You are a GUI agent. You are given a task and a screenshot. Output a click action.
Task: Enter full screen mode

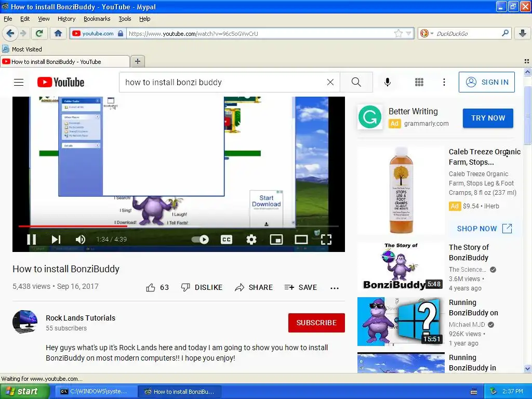[326, 240]
